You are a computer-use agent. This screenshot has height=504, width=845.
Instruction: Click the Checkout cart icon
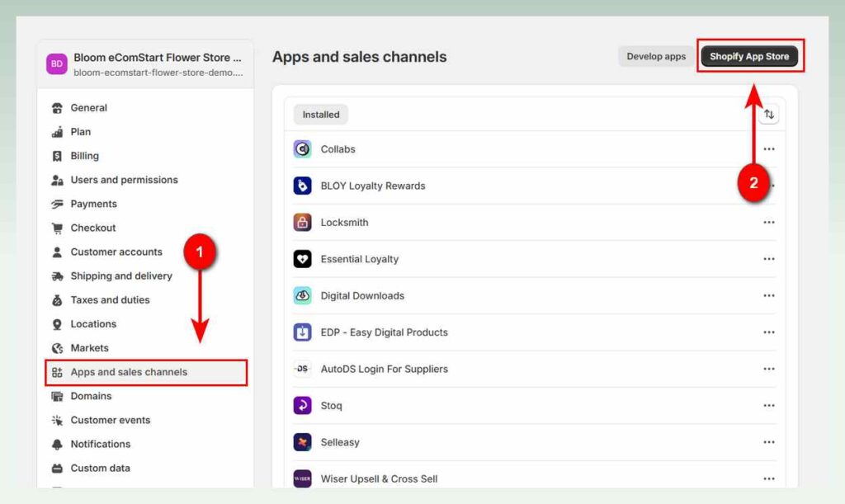(57, 228)
